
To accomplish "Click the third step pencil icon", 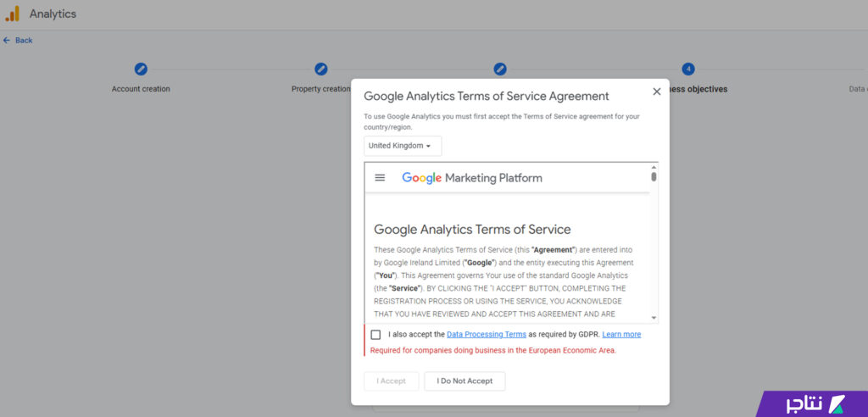I will 500,69.
